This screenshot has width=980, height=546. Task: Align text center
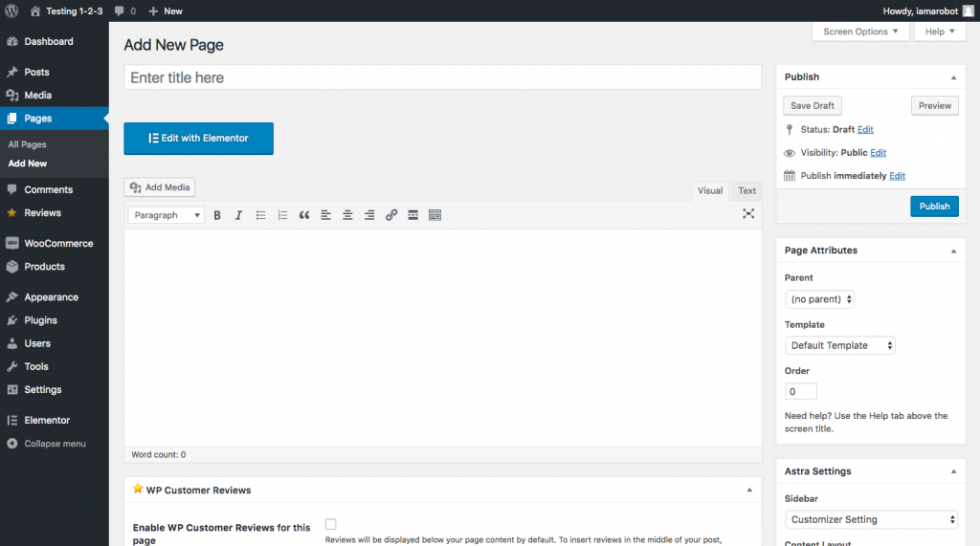pyautogui.click(x=347, y=215)
